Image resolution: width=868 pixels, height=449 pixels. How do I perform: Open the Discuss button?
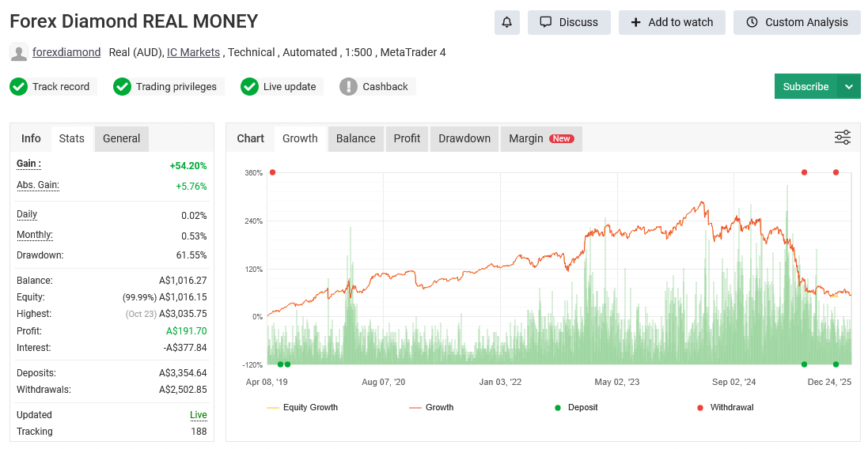click(x=569, y=22)
